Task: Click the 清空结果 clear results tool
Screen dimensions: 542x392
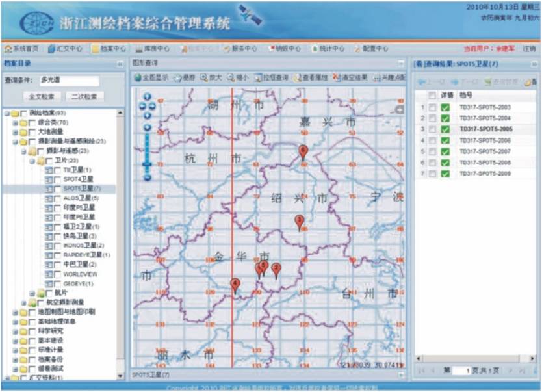Action: tap(337, 77)
